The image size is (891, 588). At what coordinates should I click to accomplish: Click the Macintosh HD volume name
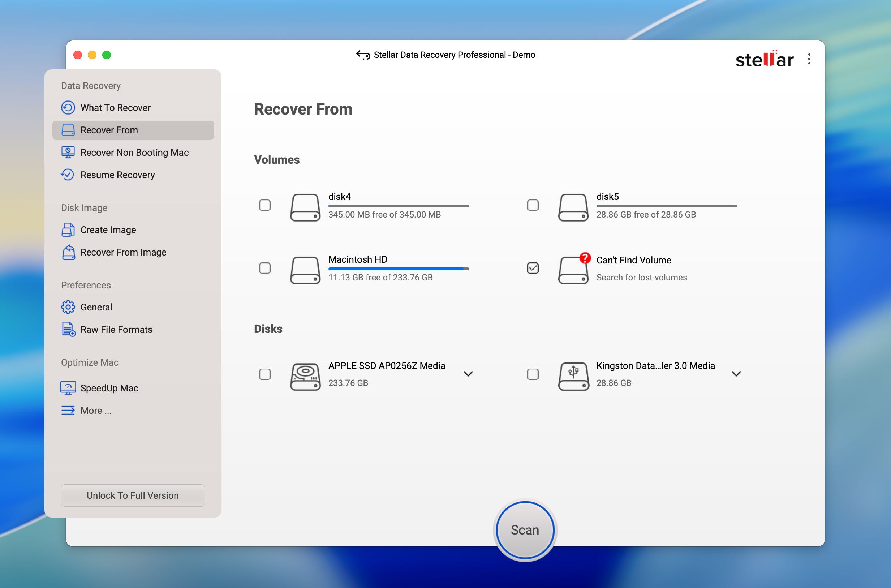tap(358, 259)
